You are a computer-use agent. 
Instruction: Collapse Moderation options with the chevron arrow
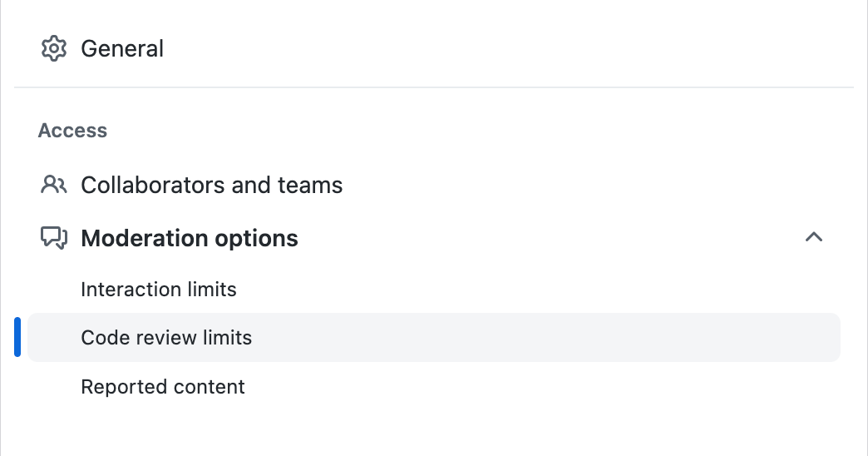tap(814, 238)
